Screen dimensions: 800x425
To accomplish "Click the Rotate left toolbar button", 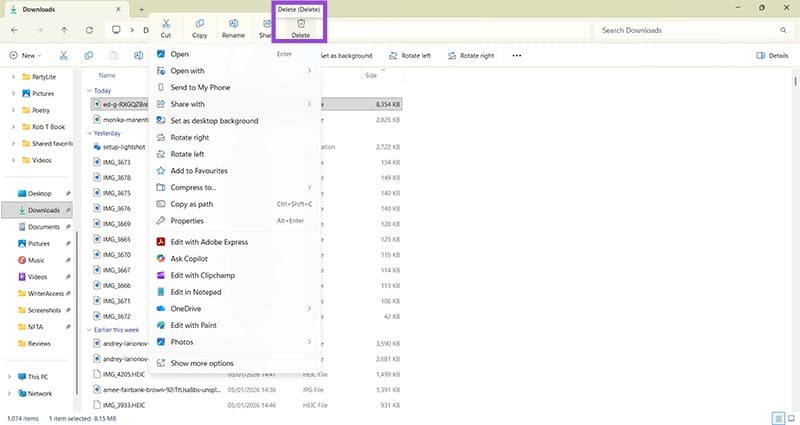I will 410,56.
